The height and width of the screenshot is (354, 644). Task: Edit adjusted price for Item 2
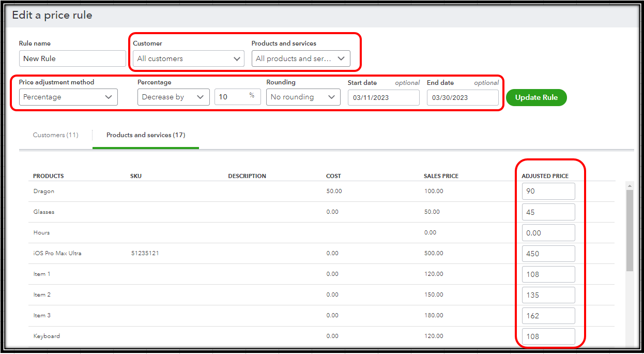tap(548, 294)
